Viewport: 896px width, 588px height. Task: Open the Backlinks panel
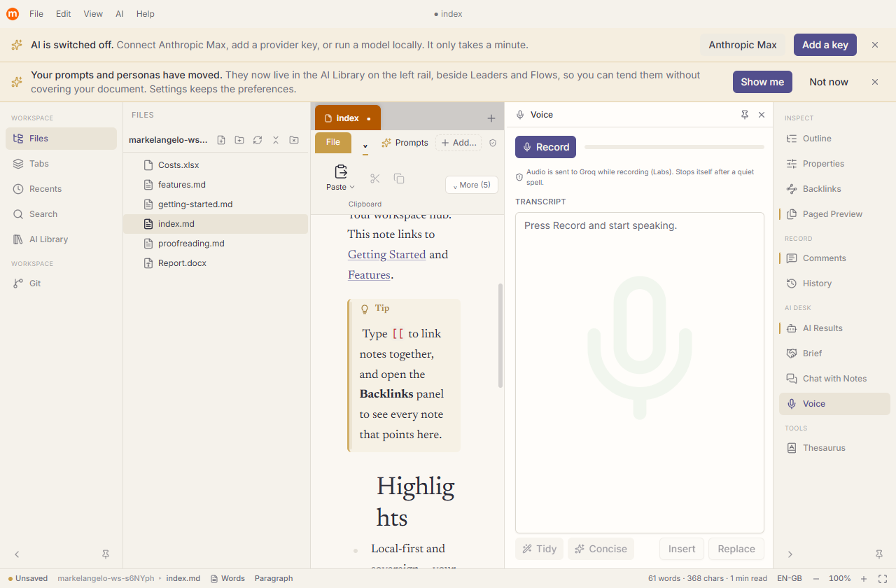pyautogui.click(x=834, y=189)
